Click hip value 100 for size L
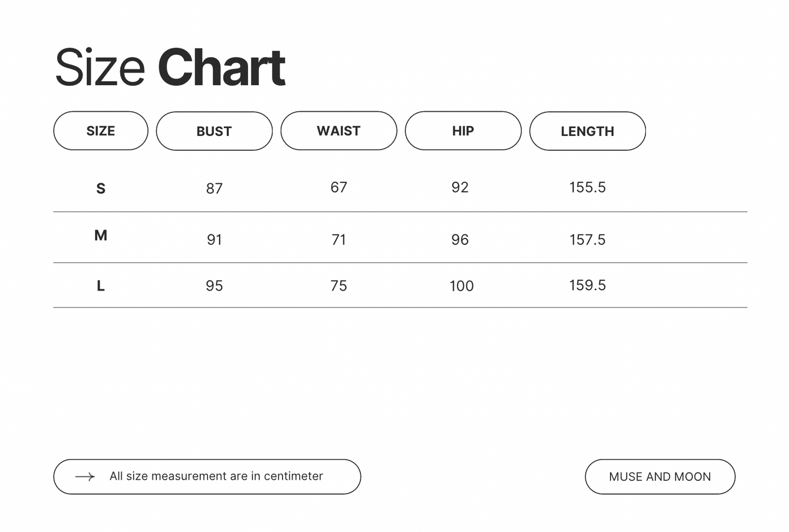Image resolution: width=789 pixels, height=532 pixels. pyautogui.click(x=461, y=286)
